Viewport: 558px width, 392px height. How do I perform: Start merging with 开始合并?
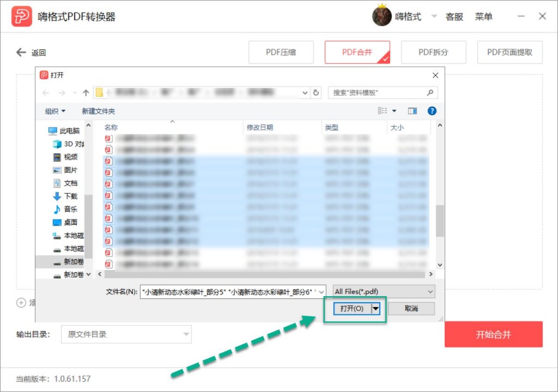click(494, 334)
